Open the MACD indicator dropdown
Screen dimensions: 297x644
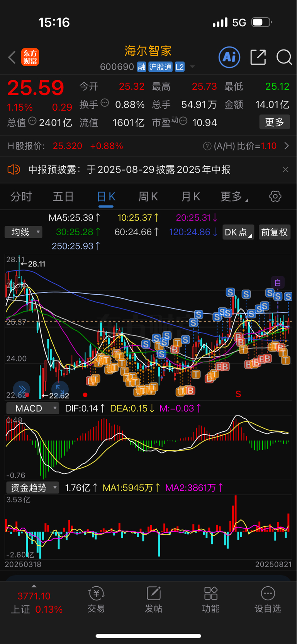[x=33, y=408]
